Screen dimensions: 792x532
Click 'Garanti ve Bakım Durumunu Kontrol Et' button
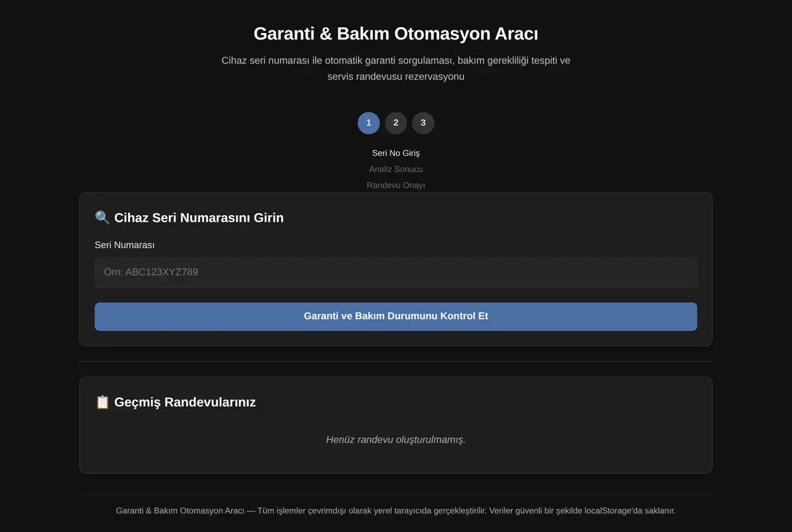pos(396,316)
